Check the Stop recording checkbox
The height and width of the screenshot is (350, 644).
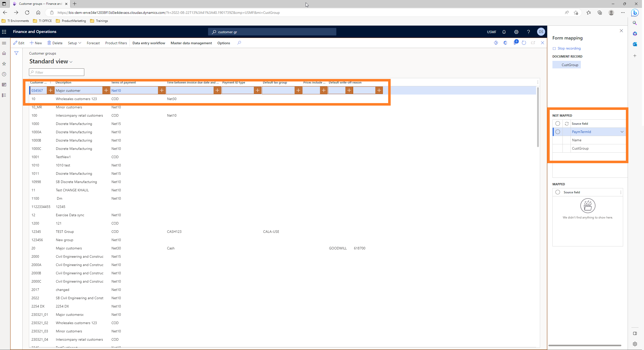point(555,48)
